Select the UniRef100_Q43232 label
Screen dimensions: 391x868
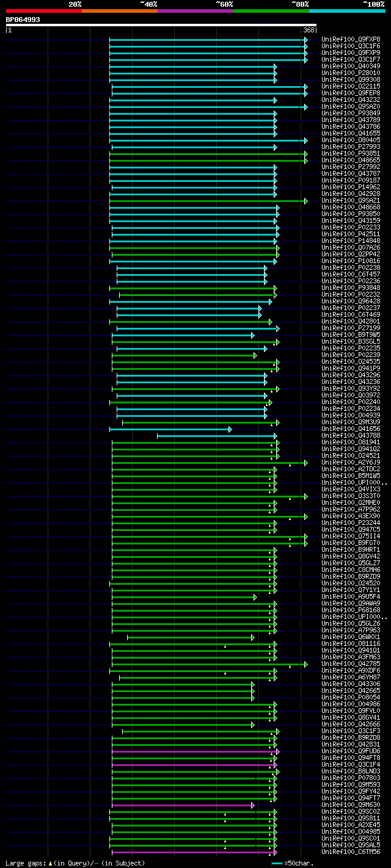pos(351,99)
